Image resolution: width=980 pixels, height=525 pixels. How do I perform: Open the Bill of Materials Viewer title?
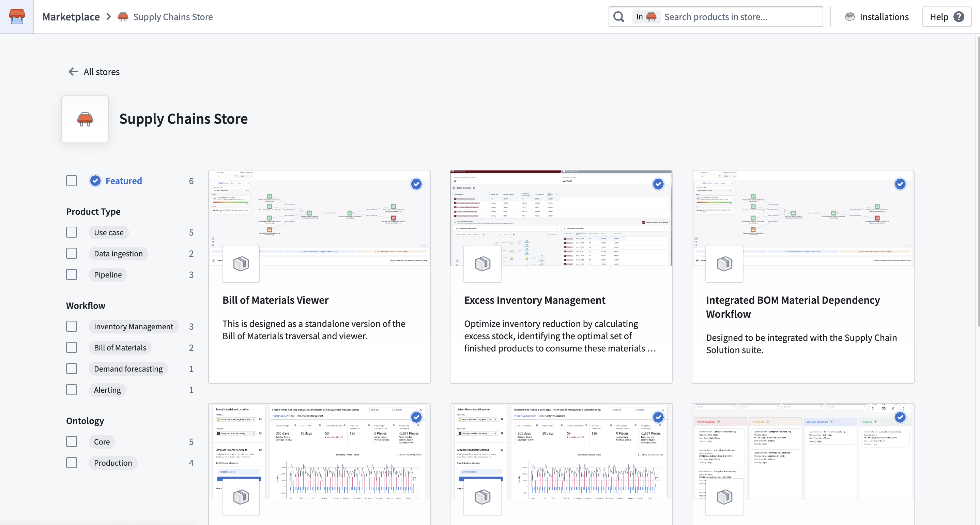275,300
